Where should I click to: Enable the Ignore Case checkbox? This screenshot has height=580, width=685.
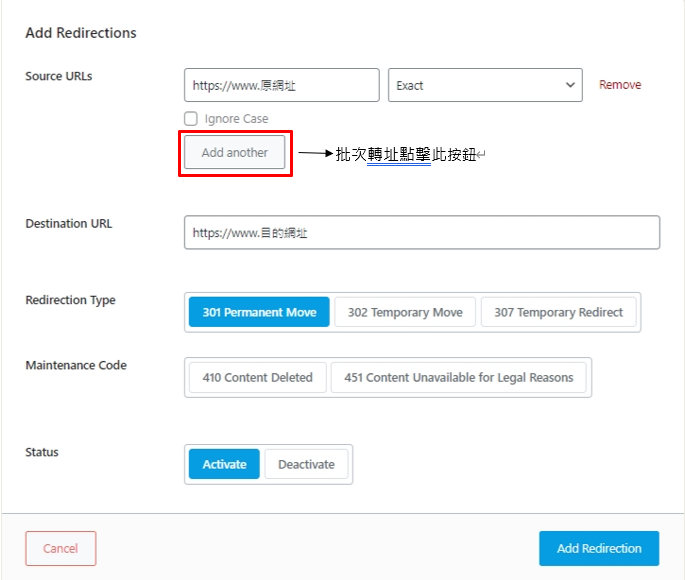pyautogui.click(x=191, y=118)
